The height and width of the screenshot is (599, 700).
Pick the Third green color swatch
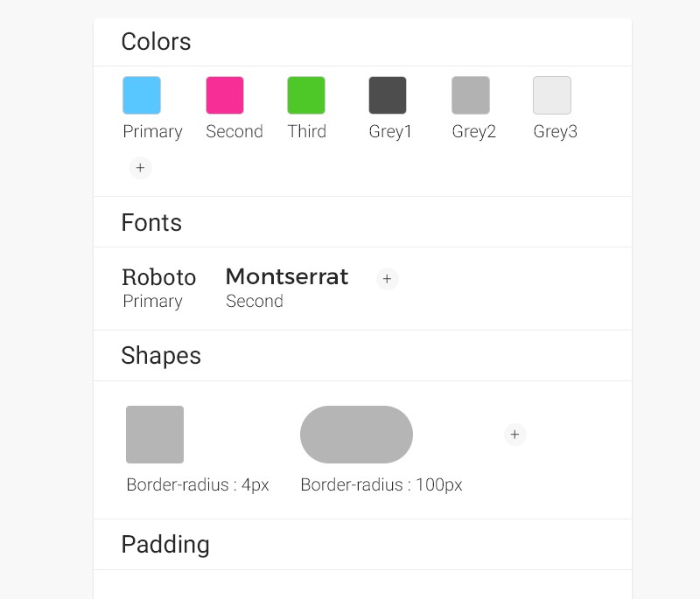pyautogui.click(x=306, y=95)
